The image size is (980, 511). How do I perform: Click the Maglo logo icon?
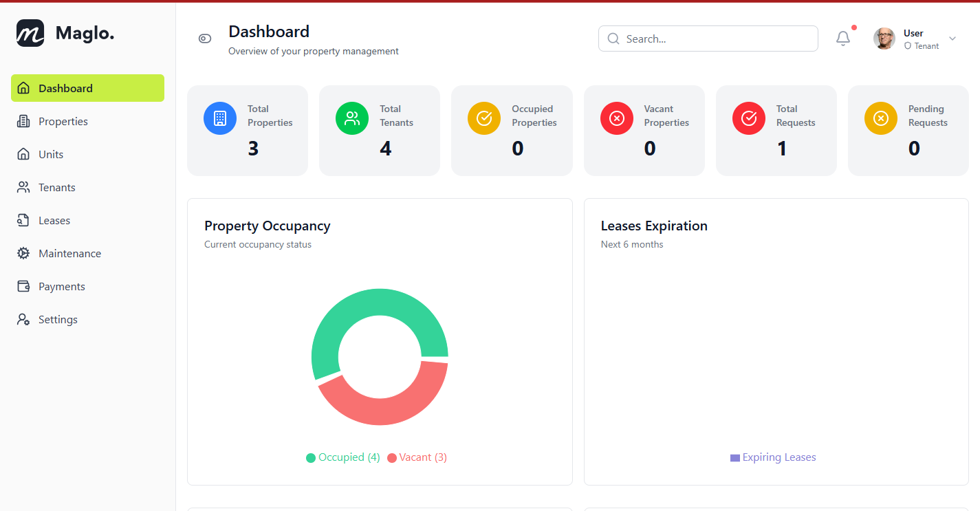29,32
